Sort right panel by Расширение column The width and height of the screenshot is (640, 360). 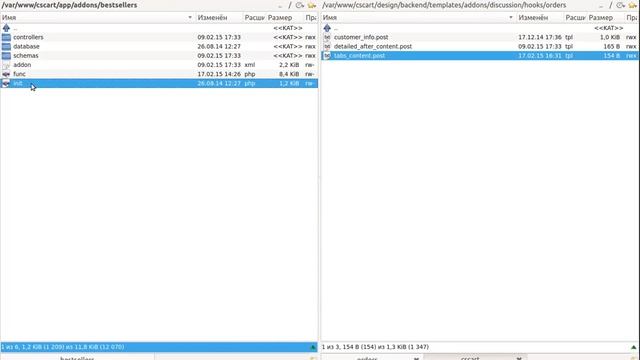[575, 18]
